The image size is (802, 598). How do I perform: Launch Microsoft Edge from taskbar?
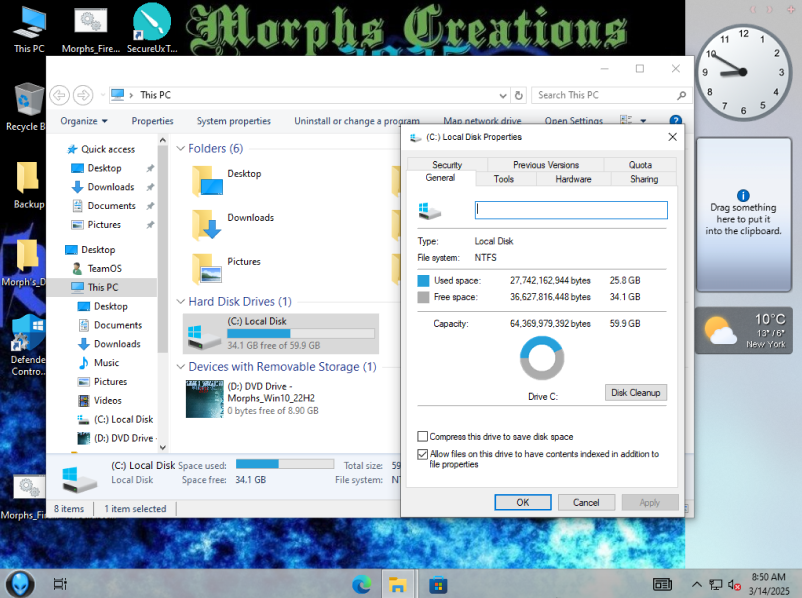(362, 584)
